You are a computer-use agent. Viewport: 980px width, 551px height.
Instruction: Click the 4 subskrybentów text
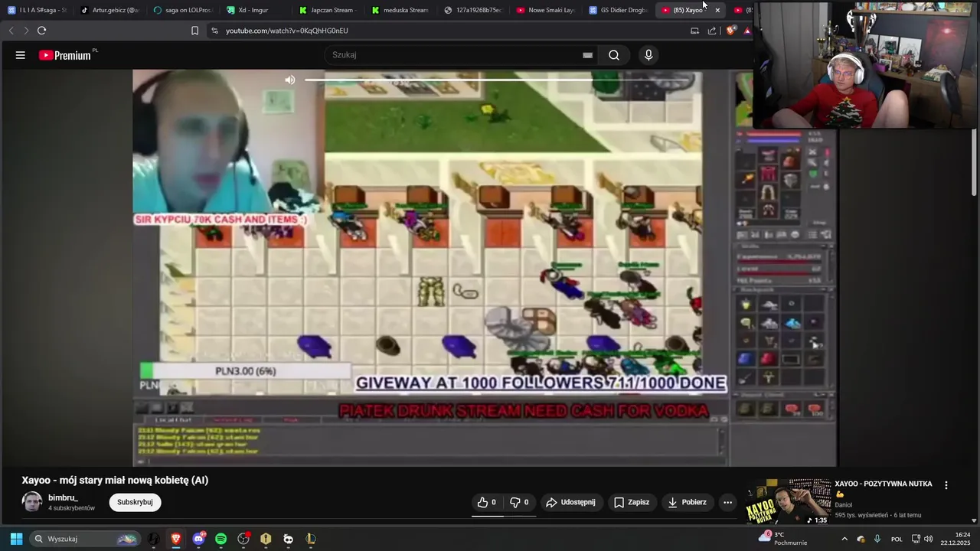(72, 508)
